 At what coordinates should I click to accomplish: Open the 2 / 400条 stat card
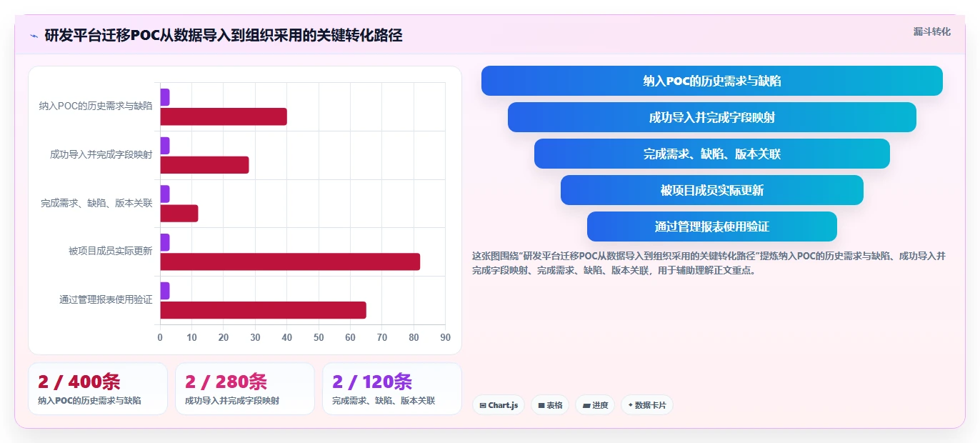tap(98, 389)
